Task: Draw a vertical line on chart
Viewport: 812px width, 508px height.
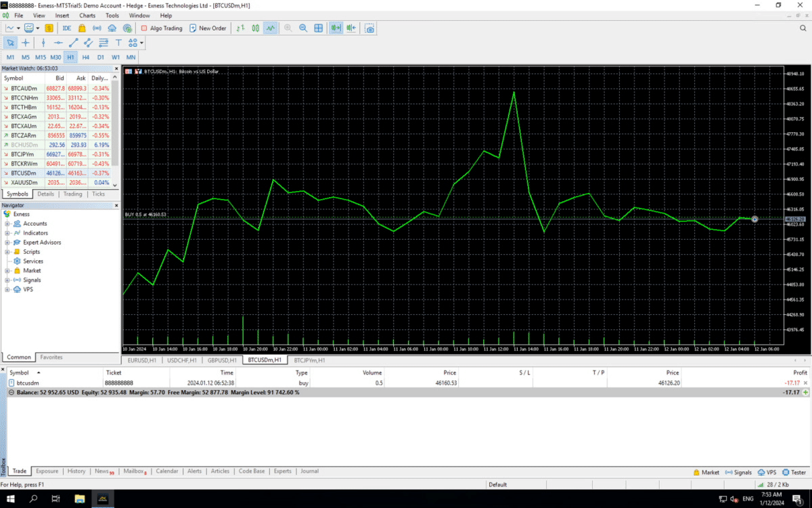Action: coord(43,43)
